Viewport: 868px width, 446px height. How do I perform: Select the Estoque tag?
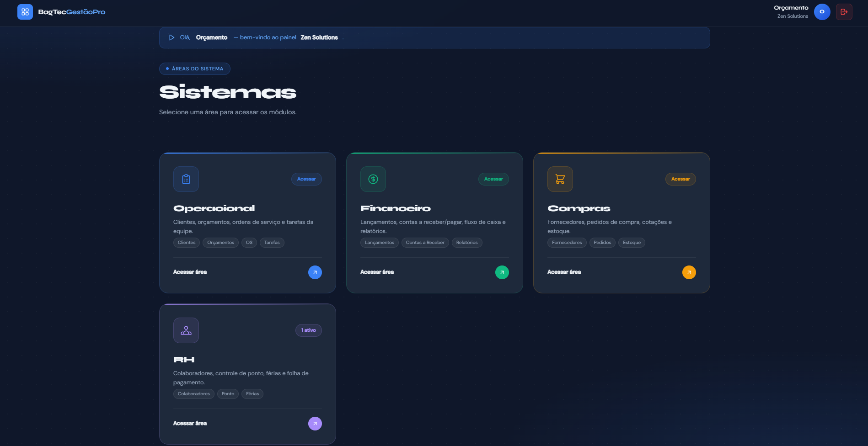pos(632,243)
